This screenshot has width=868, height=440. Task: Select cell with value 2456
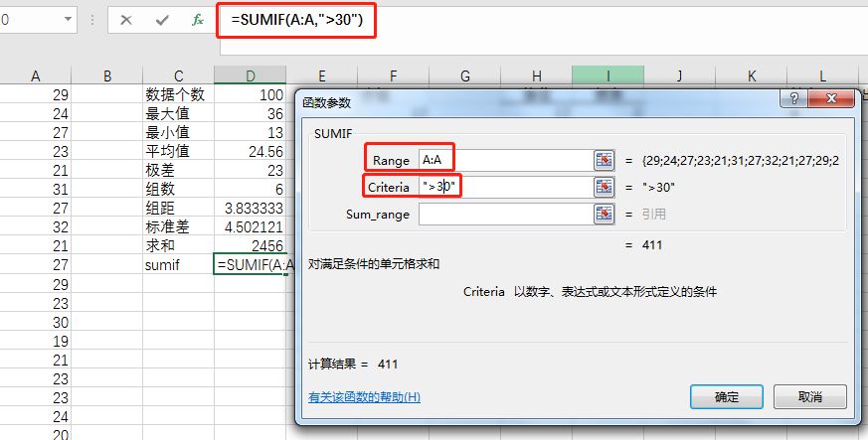coord(251,245)
